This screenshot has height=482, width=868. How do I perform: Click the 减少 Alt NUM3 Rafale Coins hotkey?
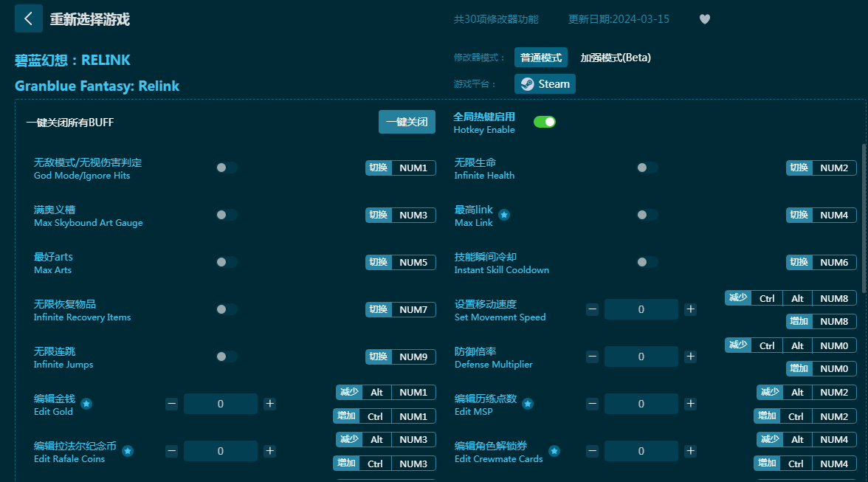coord(386,439)
